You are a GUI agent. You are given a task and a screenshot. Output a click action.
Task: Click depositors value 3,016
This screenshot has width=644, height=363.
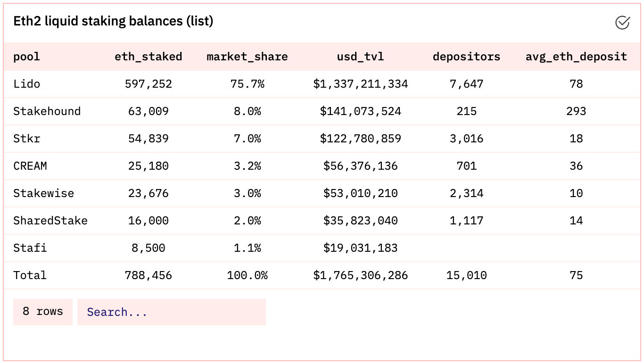pyautogui.click(x=467, y=139)
